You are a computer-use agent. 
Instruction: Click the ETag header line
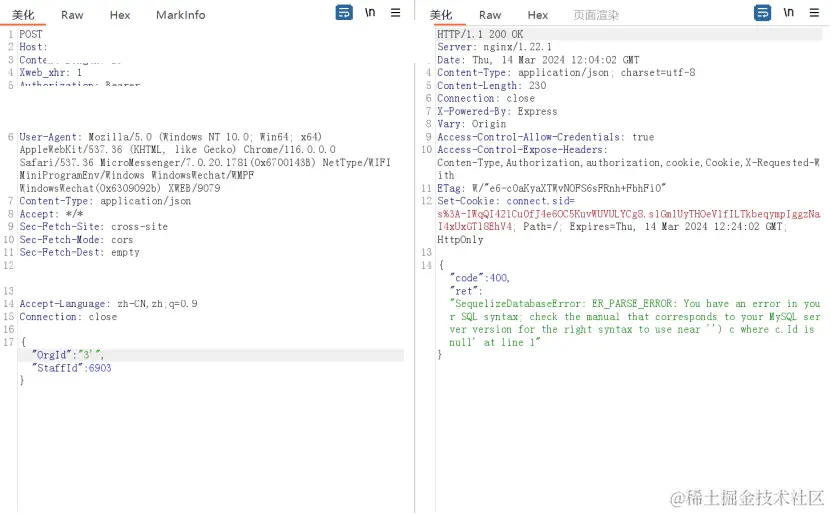pyautogui.click(x=551, y=188)
